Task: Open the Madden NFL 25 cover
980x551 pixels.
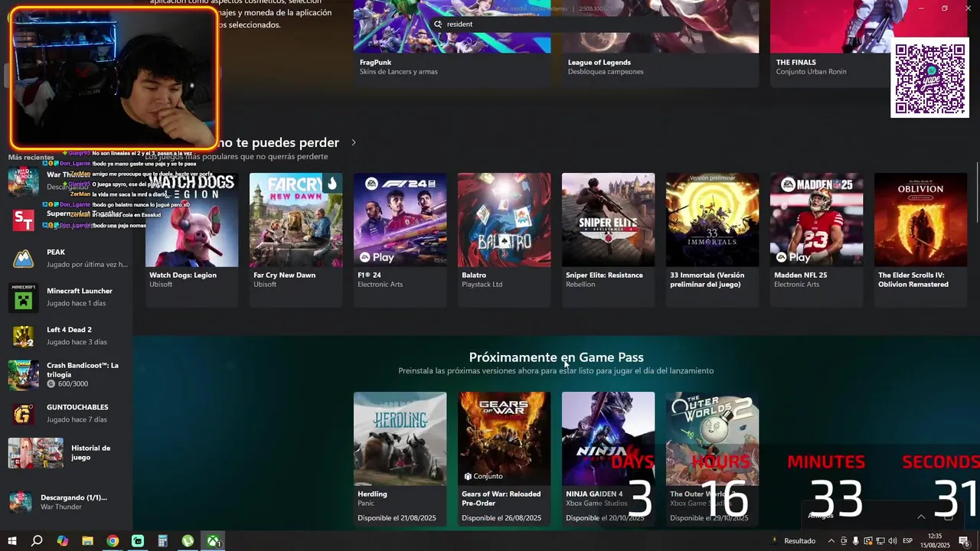Action: [816, 220]
